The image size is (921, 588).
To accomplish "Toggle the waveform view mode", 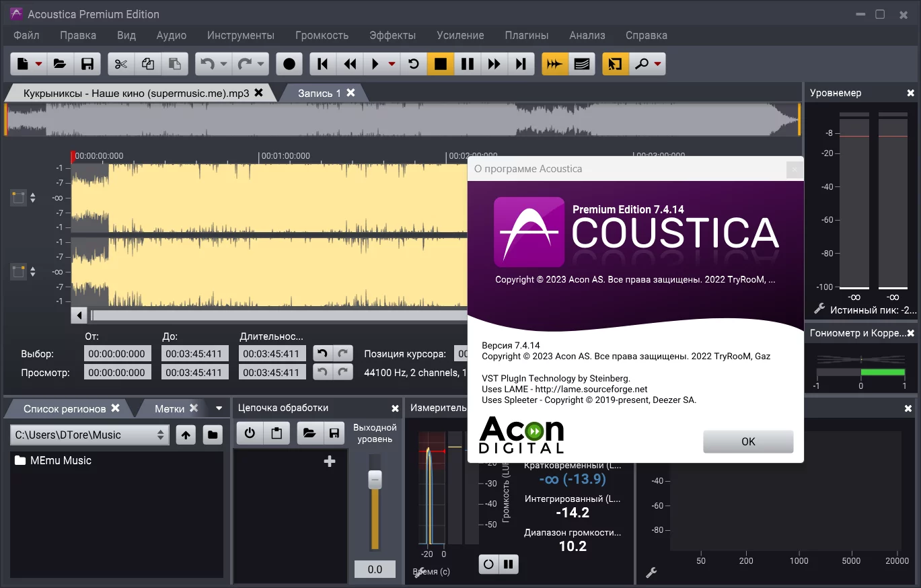I will (555, 64).
